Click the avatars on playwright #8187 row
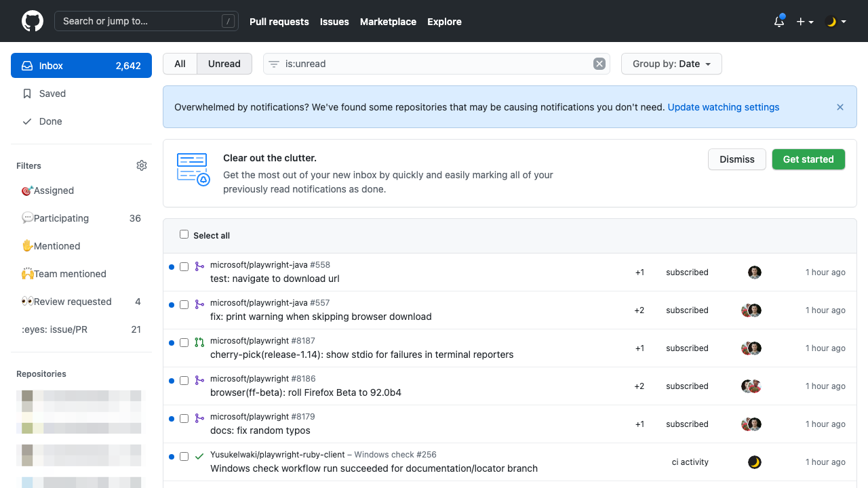 coord(751,348)
